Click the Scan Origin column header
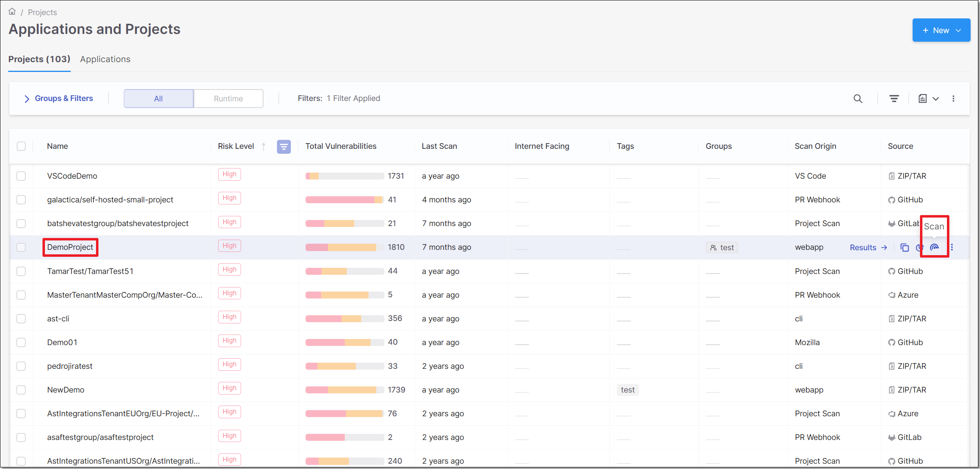 (815, 146)
